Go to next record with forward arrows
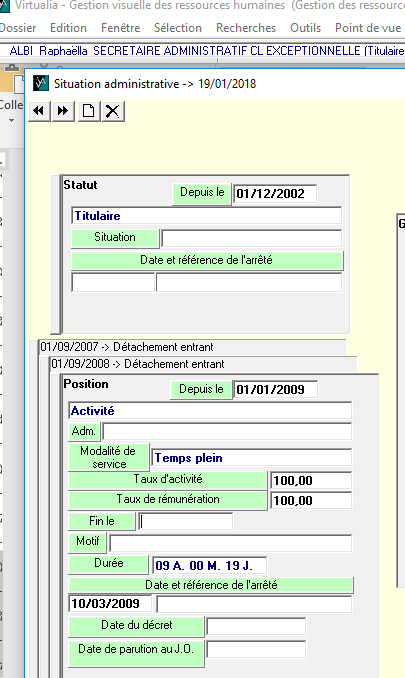 [x=63, y=111]
